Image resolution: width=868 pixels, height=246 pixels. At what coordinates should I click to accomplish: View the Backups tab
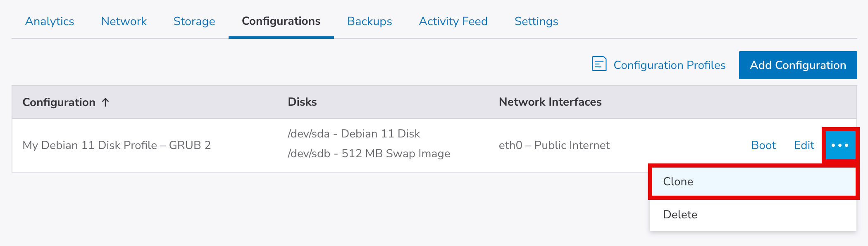370,21
